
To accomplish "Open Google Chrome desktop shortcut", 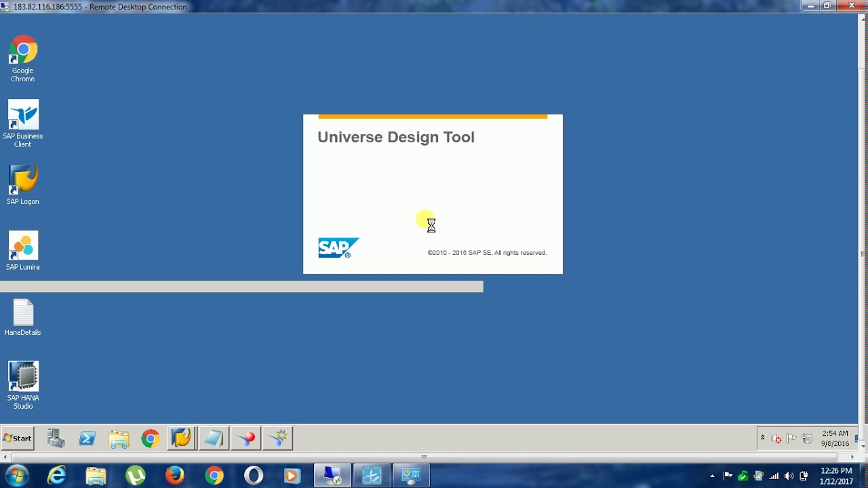I will pyautogui.click(x=23, y=58).
